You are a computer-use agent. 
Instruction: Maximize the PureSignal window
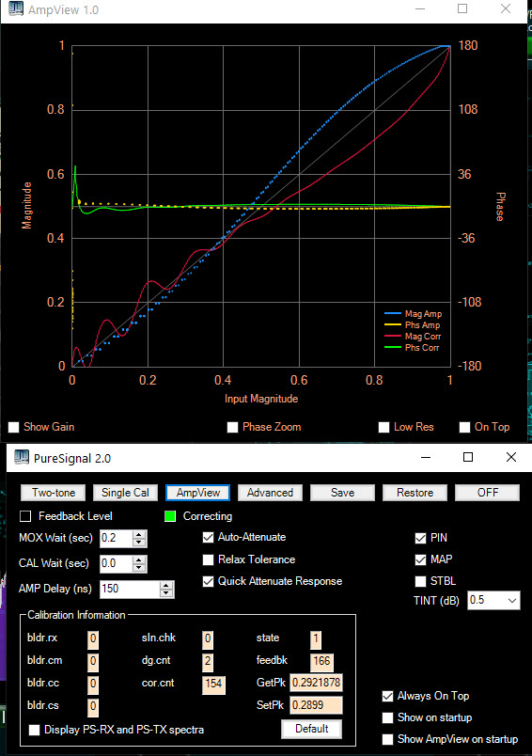tap(468, 457)
